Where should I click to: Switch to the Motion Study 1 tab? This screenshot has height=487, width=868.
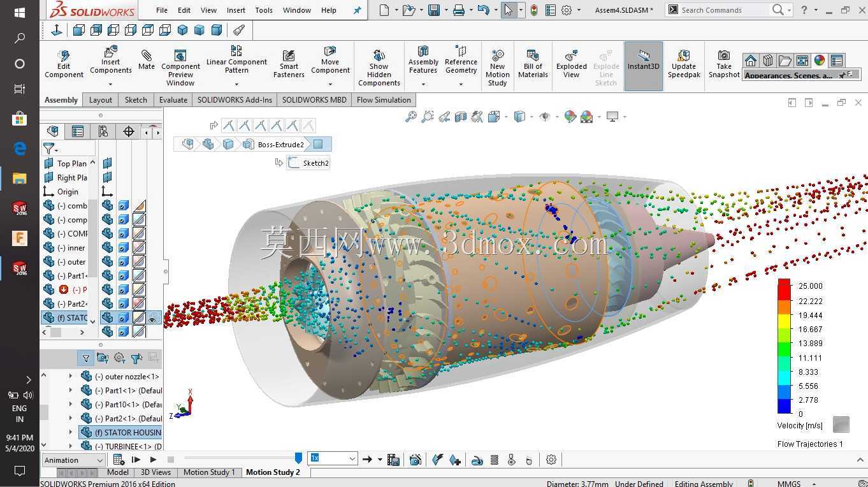point(209,472)
